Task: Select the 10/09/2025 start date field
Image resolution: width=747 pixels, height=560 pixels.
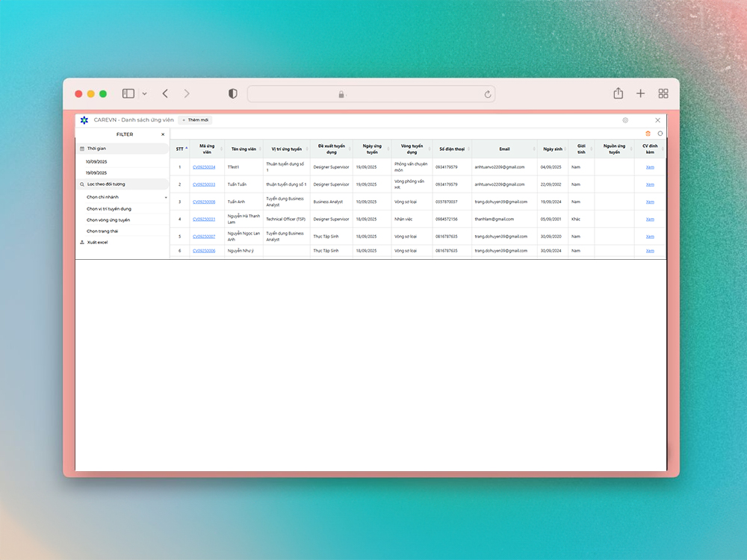Action: (96, 161)
